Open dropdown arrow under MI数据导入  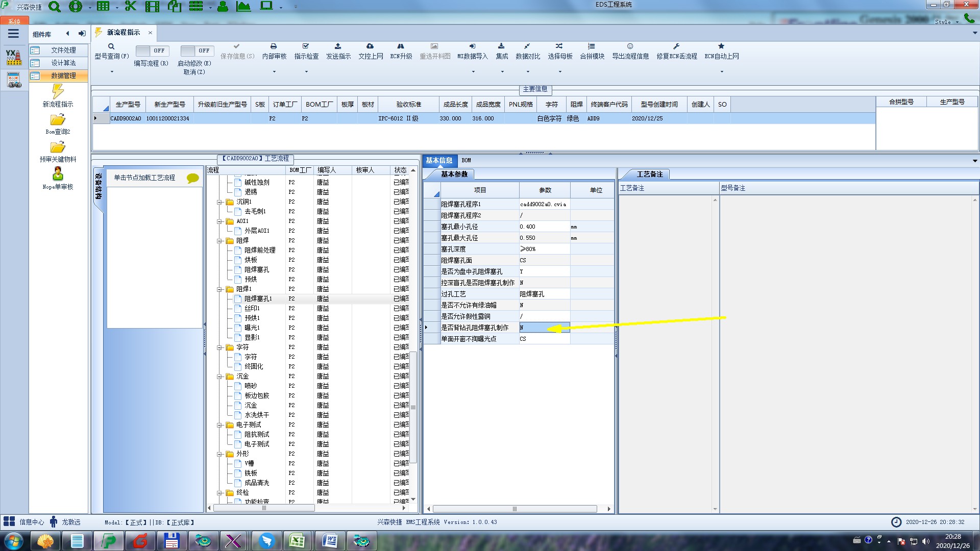[x=473, y=71]
